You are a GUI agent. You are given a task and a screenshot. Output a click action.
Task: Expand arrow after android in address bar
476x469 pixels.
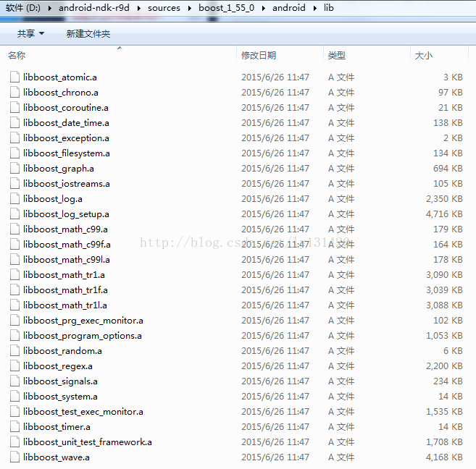click(x=315, y=8)
